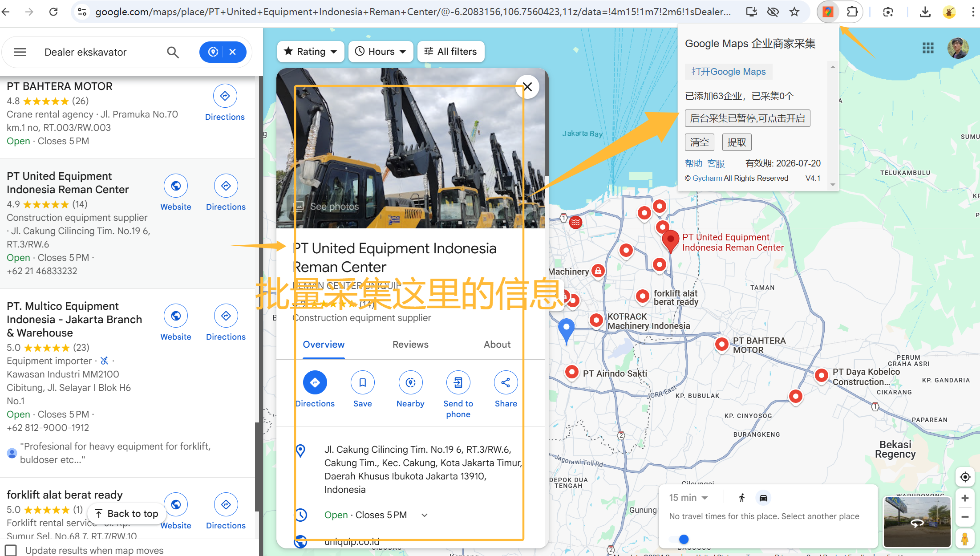Screen dimensions: 980x556
Task: Select the PT BAHTERA MOTOR result title
Action: coord(60,86)
